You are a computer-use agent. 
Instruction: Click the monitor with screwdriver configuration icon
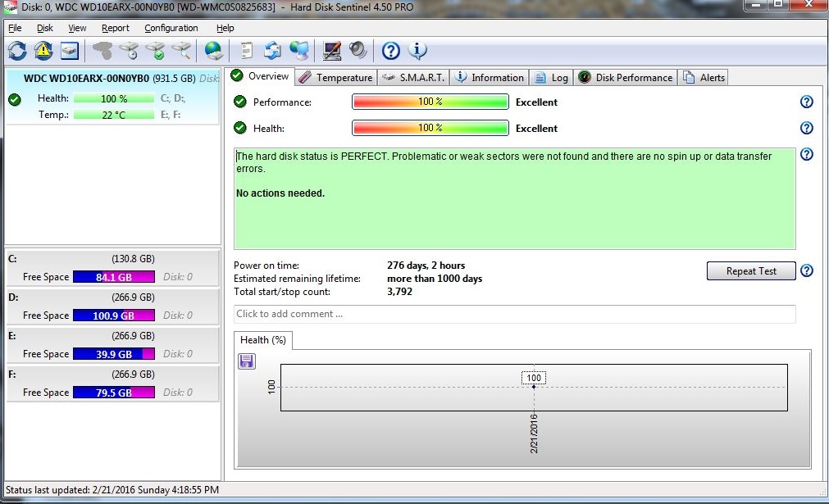point(332,51)
